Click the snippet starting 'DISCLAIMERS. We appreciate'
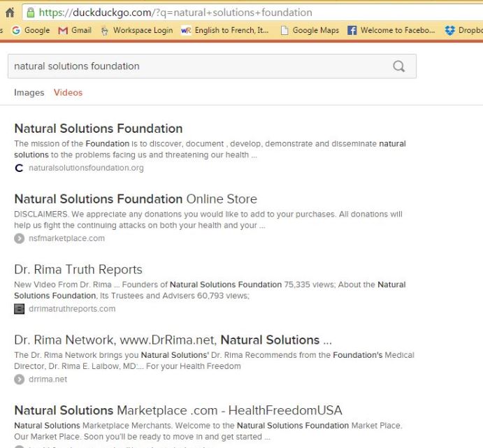Image resolution: width=483 pixels, height=448 pixels. point(208,220)
